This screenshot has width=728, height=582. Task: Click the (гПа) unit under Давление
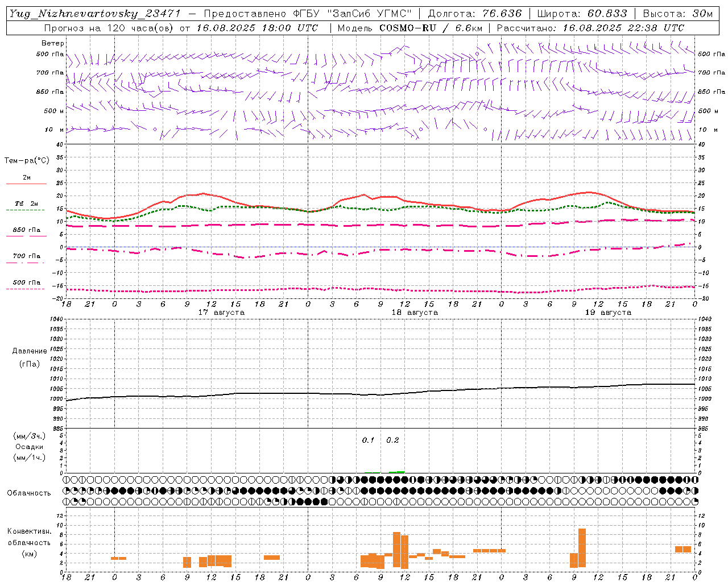coord(30,364)
